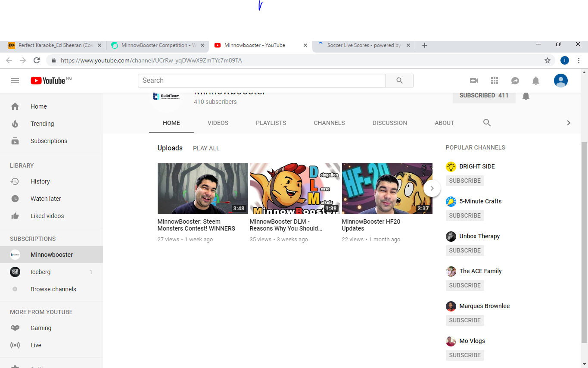Switch to the Discussion tab

click(390, 123)
